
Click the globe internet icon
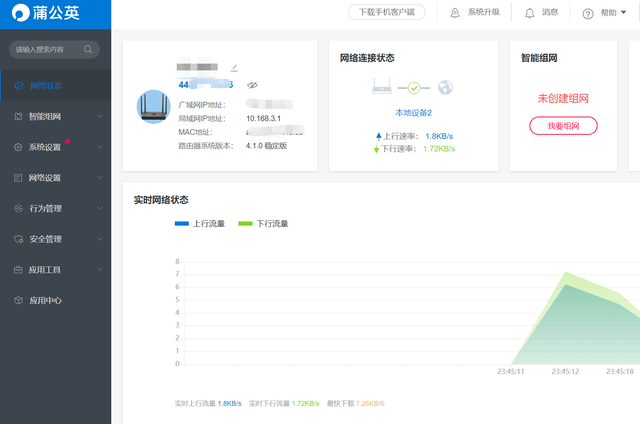click(445, 87)
